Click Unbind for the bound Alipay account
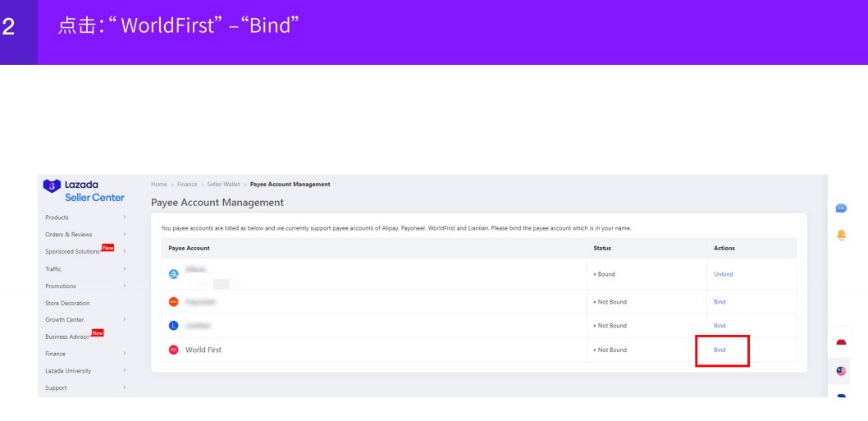The width and height of the screenshot is (868, 421). [723, 274]
